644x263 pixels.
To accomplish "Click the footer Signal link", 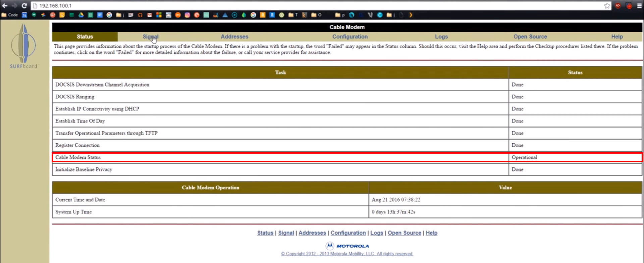I will [x=286, y=233].
